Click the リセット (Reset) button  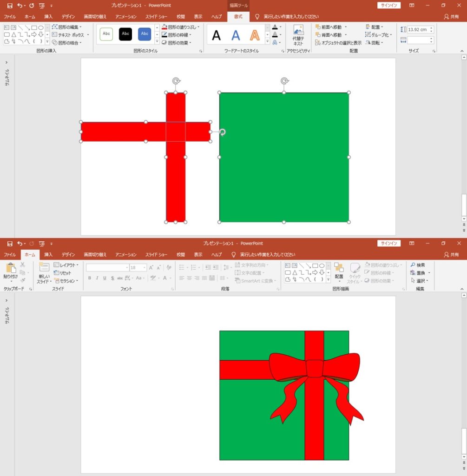(63, 273)
